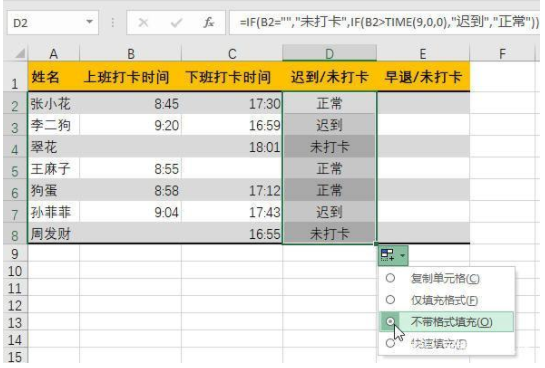The image size is (545, 368).
Task: Click the 18:01 clock-out time cell
Action: pyautogui.click(x=232, y=146)
